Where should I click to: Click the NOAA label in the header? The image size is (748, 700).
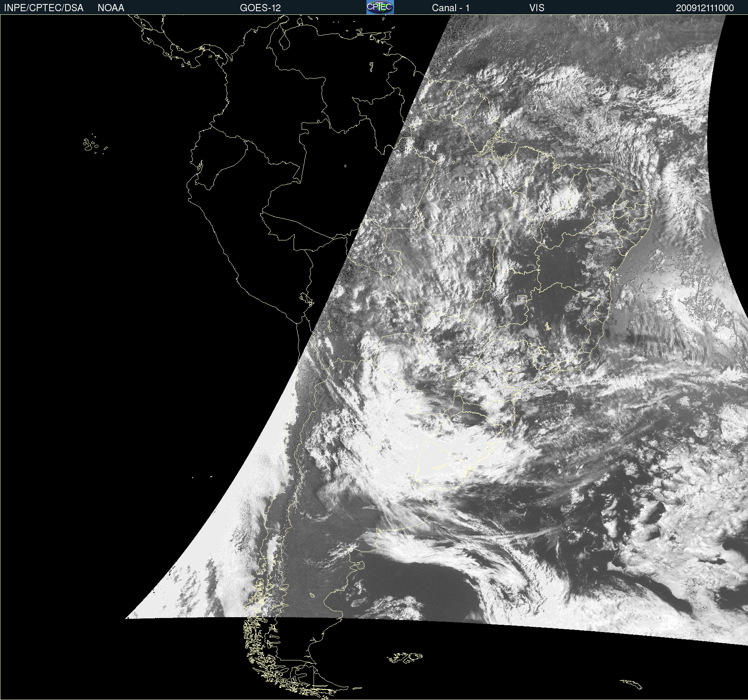pos(111,8)
